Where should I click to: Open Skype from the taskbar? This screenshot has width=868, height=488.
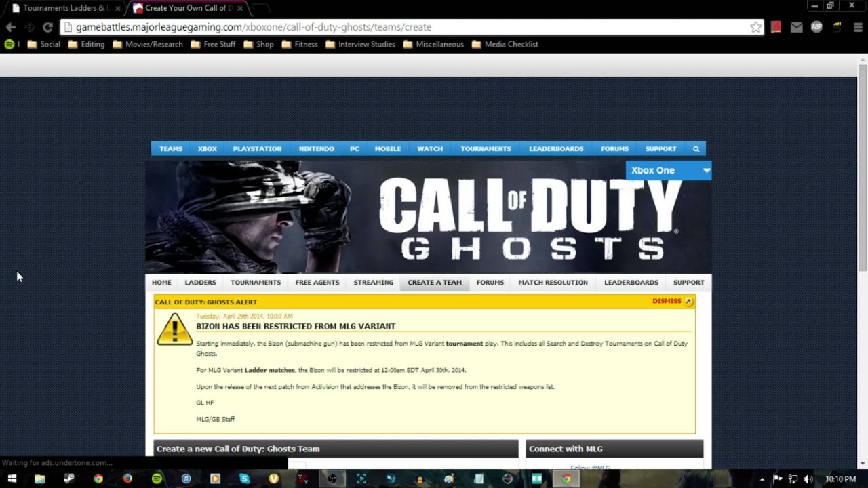tap(244, 479)
